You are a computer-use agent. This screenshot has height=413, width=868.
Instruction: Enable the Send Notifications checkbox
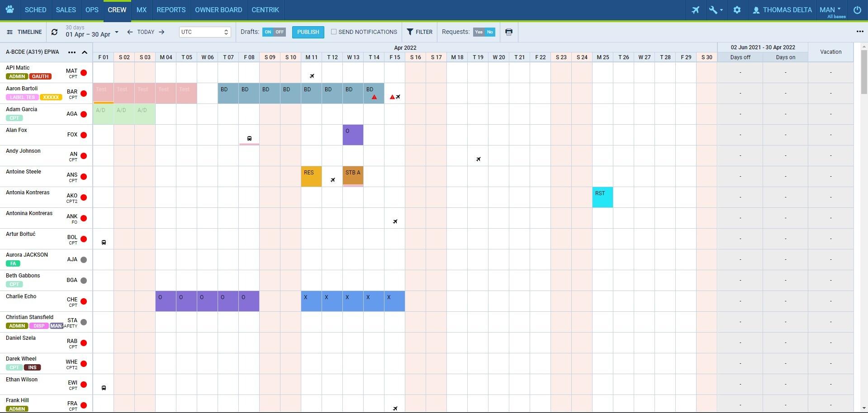tap(334, 32)
